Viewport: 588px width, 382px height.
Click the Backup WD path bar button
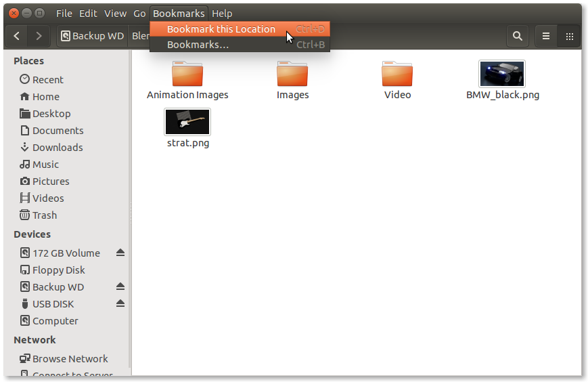pos(92,36)
